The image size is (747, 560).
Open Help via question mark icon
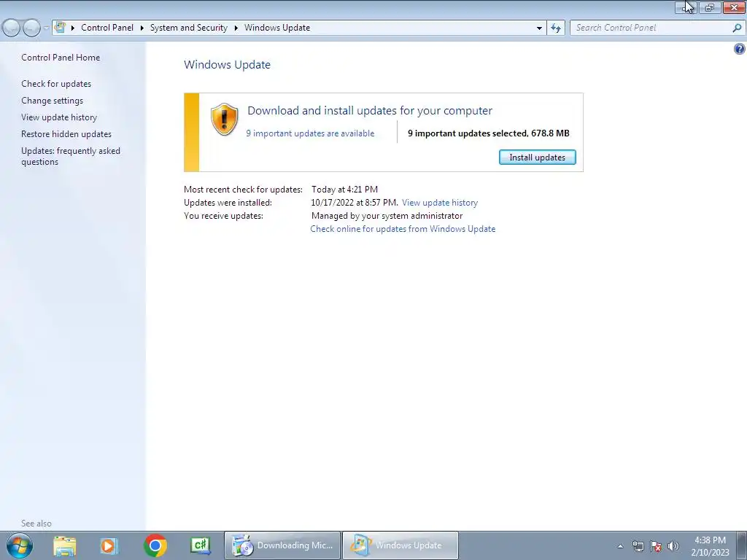pos(740,49)
